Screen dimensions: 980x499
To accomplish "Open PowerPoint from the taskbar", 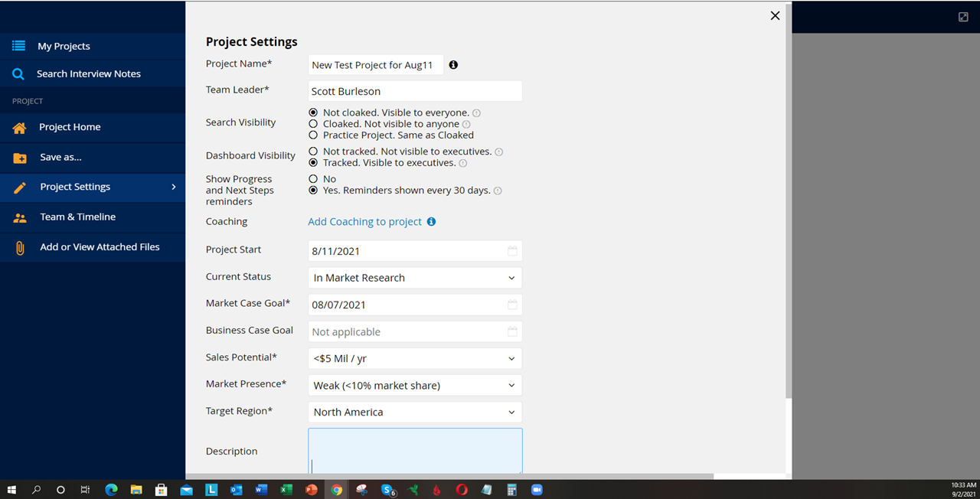I will 312,490.
